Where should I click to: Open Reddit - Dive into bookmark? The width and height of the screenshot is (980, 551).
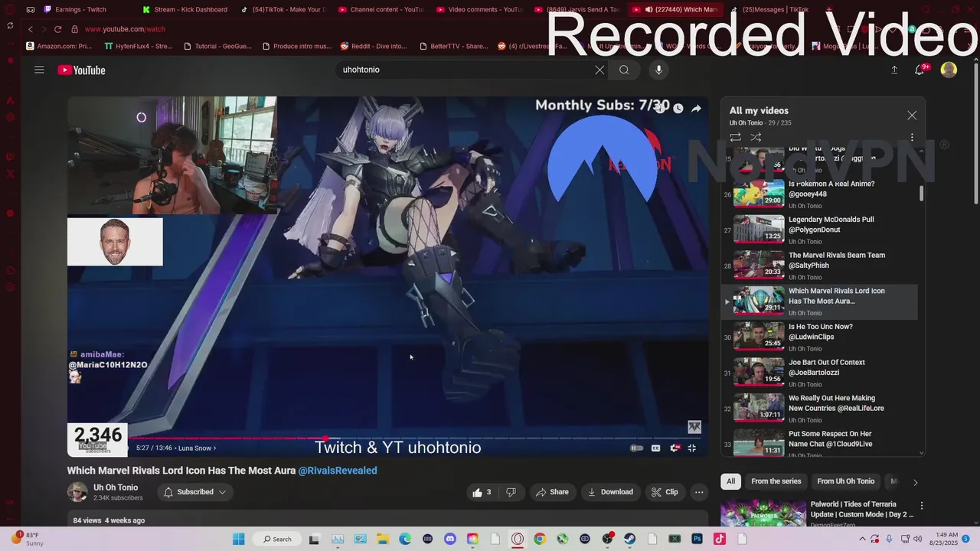374,46
